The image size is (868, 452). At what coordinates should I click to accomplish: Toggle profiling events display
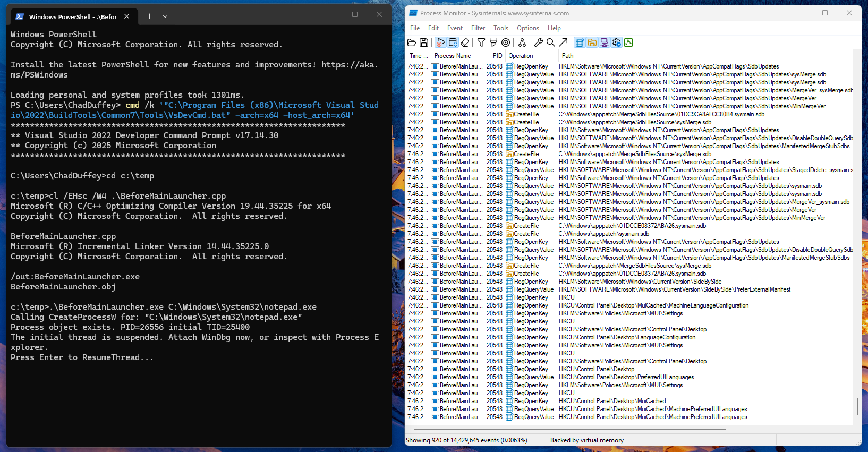click(x=628, y=42)
